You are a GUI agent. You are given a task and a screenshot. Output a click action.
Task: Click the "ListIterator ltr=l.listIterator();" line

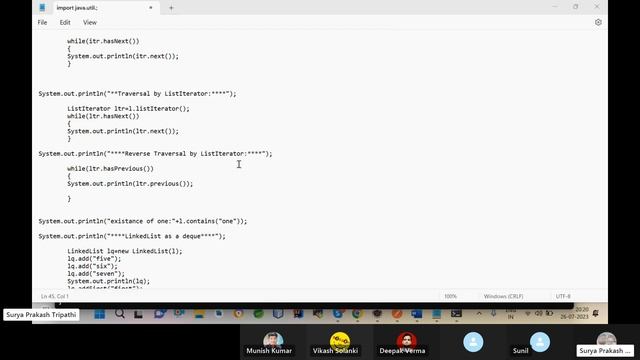coord(128,109)
